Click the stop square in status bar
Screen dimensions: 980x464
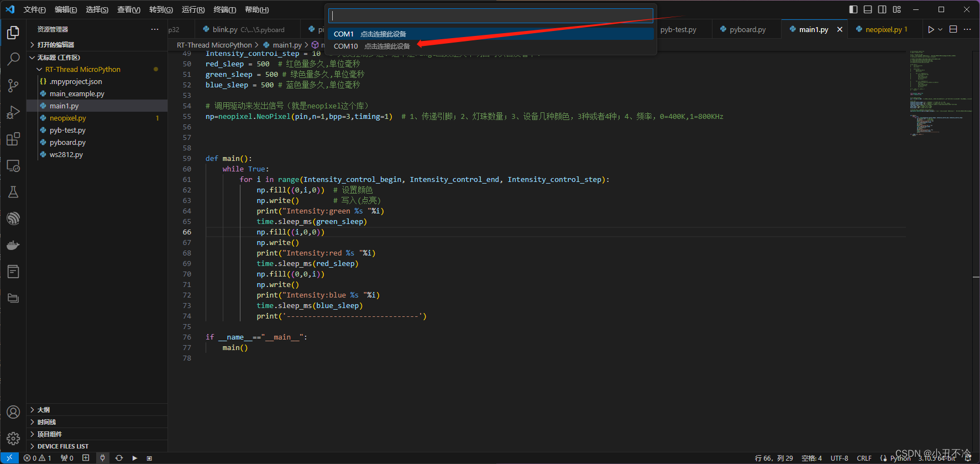pos(149,458)
